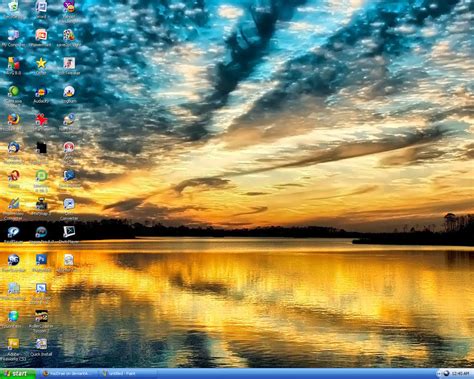Open the My Computer desktop icon
Screen dimensions: 474x379
click(x=13, y=35)
